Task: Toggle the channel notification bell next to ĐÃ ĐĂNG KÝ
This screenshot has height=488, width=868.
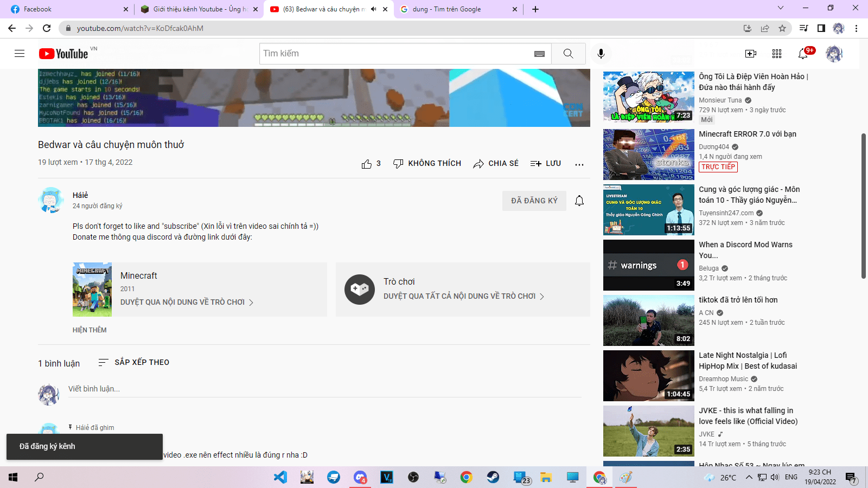Action: [579, 201]
